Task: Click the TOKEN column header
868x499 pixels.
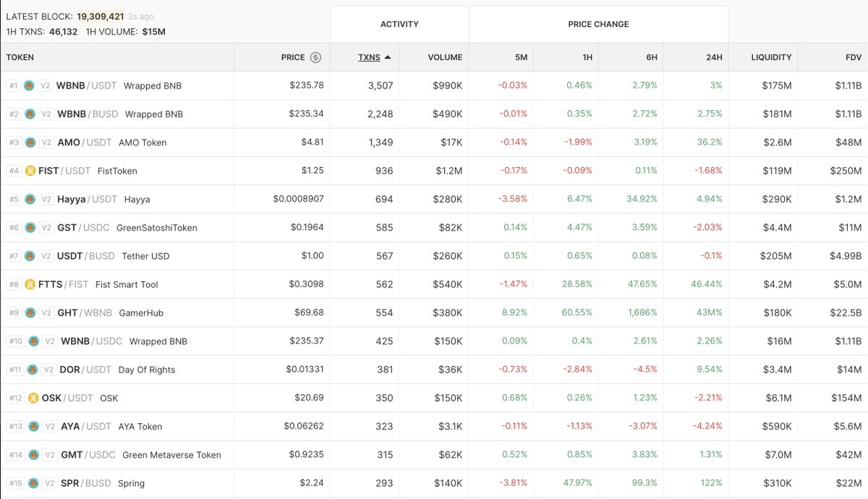Action: click(x=20, y=57)
